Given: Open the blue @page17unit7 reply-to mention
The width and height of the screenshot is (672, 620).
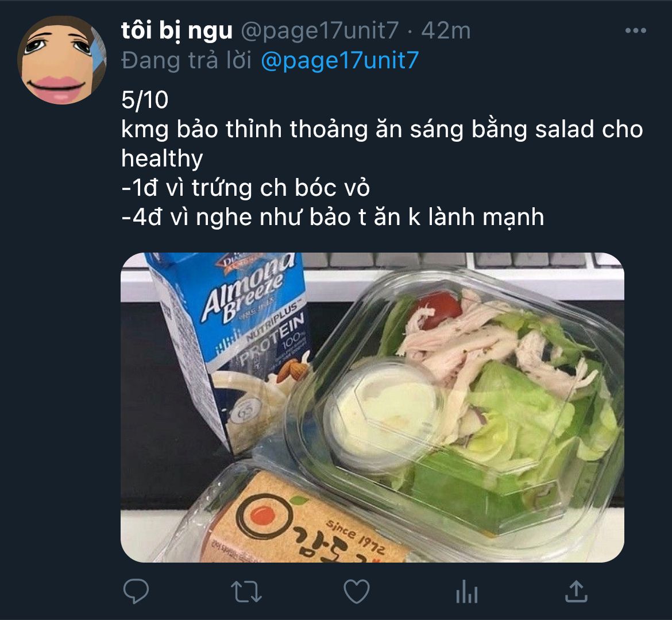Looking at the screenshot, I should coord(340,60).
